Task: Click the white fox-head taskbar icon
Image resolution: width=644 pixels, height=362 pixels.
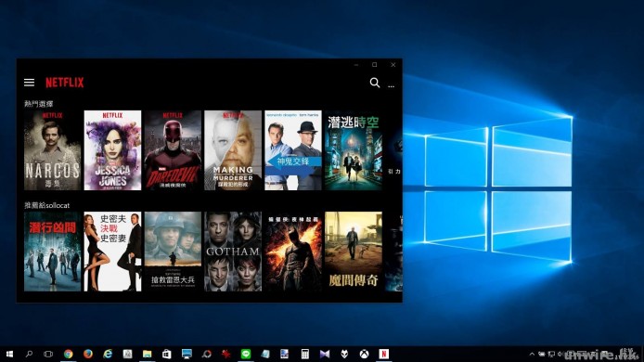Action: [344, 354]
